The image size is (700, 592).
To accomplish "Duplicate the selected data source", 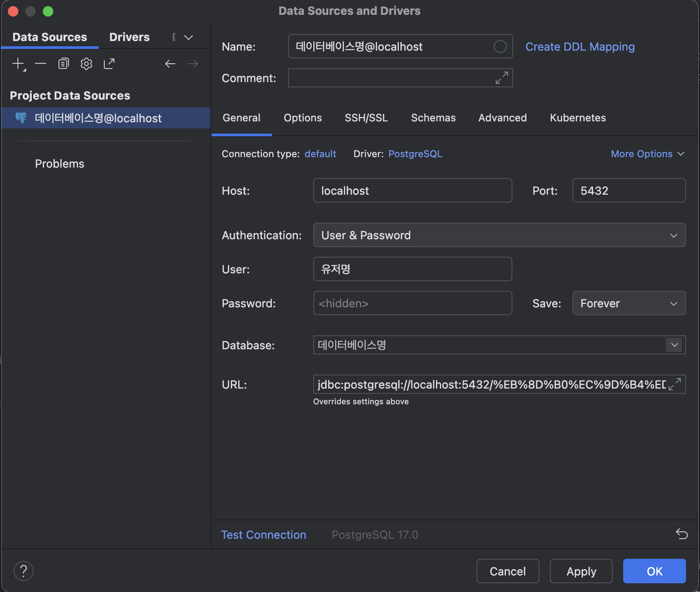I will point(64,64).
